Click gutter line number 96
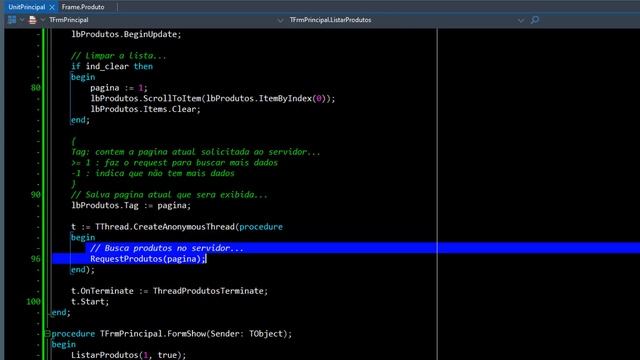 (36, 258)
